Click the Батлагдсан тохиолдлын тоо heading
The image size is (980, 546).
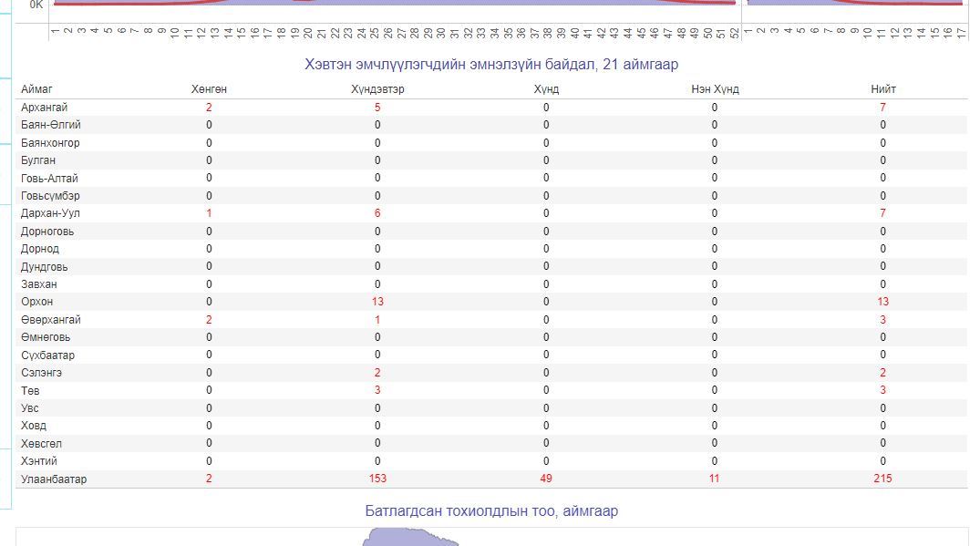(x=491, y=511)
